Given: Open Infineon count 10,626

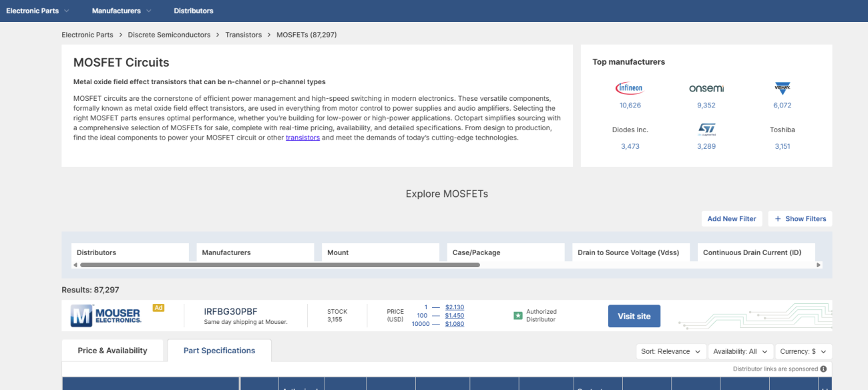Looking at the screenshot, I should (x=630, y=105).
